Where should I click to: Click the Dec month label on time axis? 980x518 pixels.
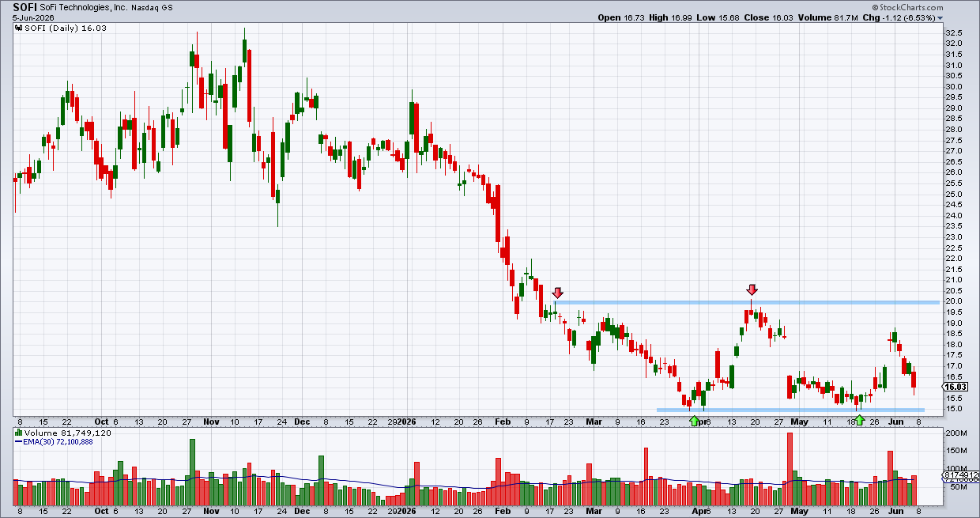303,423
